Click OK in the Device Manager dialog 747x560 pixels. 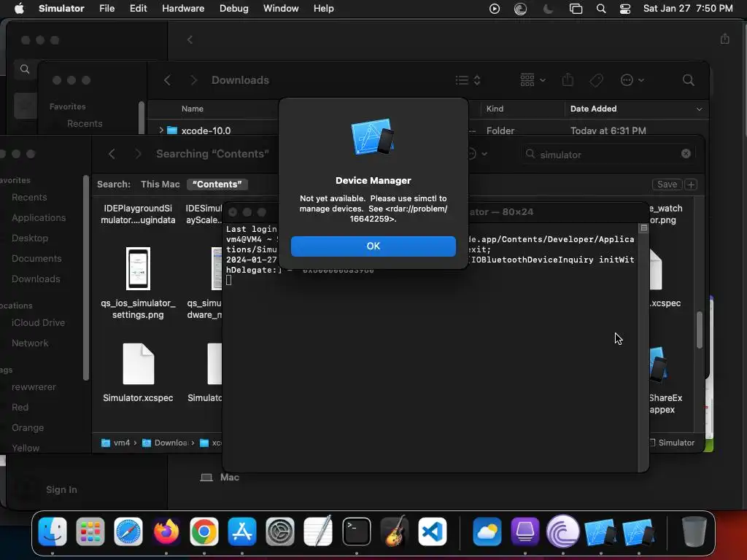(373, 246)
